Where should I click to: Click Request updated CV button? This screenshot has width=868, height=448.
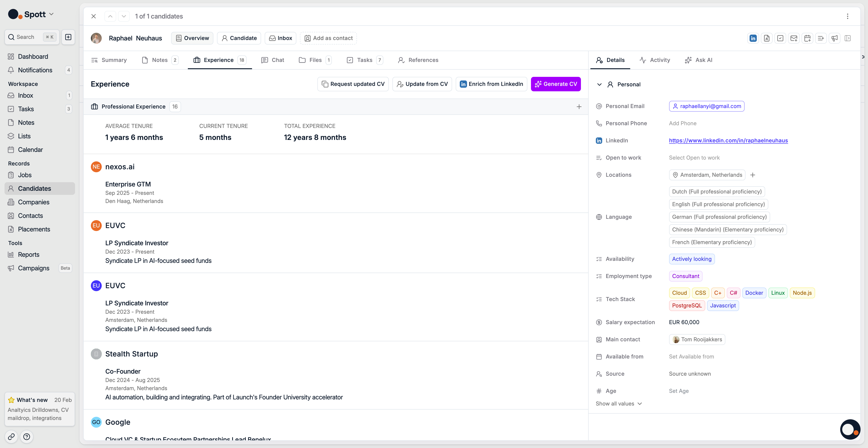[x=353, y=84]
